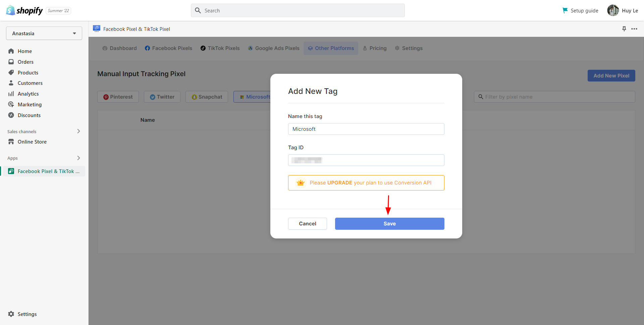This screenshot has width=644, height=325.
Task: Click the Home house icon in sidebar
Action: pos(11,51)
